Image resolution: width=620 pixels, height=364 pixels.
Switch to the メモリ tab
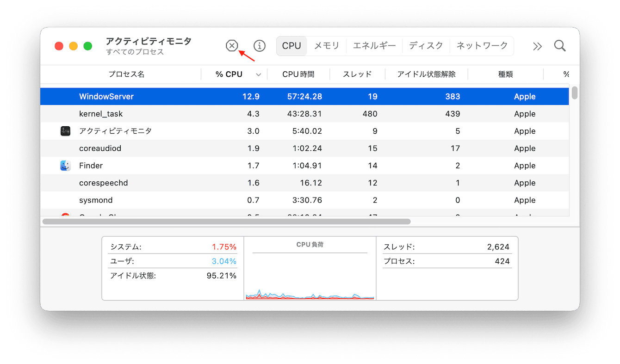(327, 46)
